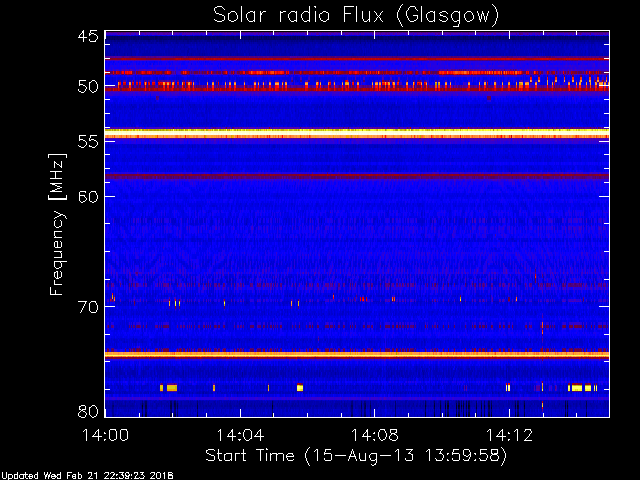
Task: Click the 70 frequency tick label
Action: pos(88,307)
